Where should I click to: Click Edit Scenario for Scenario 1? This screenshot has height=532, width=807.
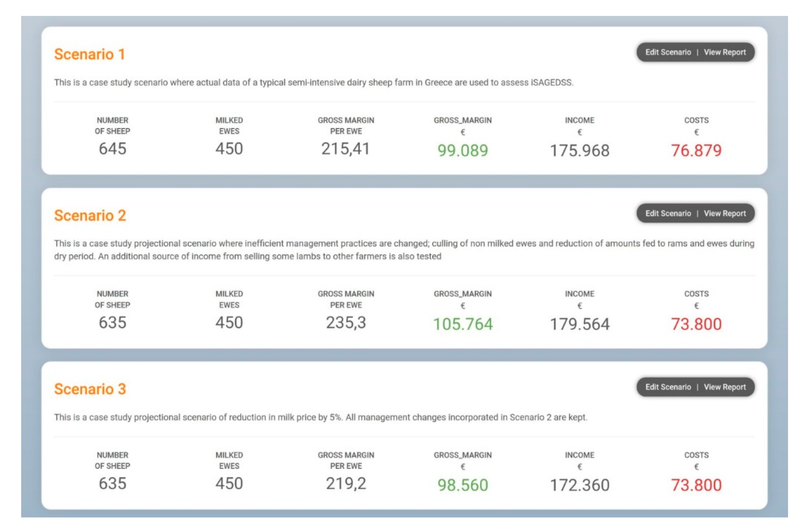(668, 52)
